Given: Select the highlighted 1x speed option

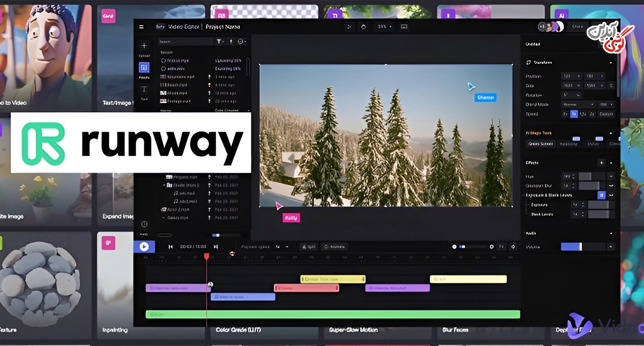Looking at the screenshot, I should tap(574, 114).
